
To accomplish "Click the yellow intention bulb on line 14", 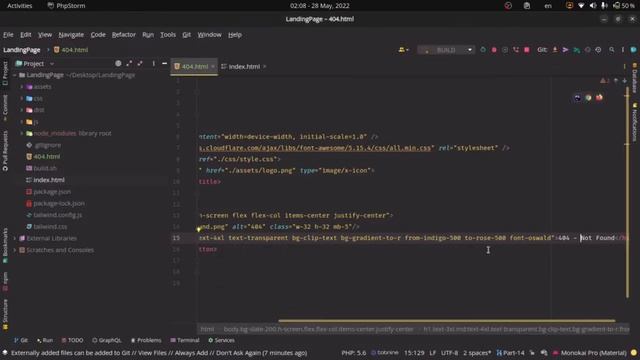I will 199,229.
